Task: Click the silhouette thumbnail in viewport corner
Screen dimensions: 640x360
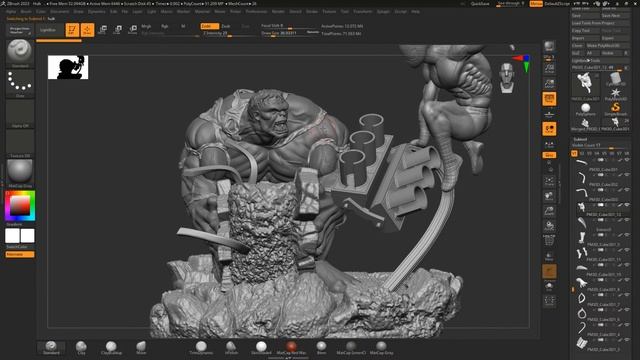Action: tap(68, 67)
